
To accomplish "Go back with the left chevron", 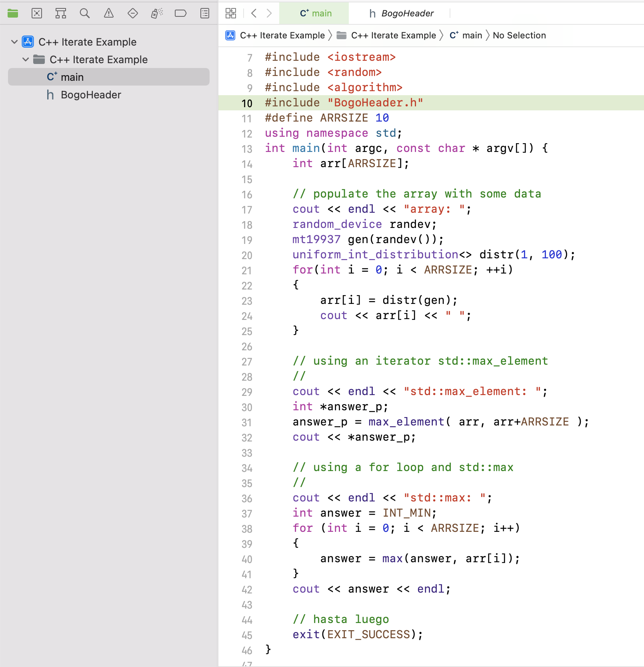I will click(x=254, y=14).
